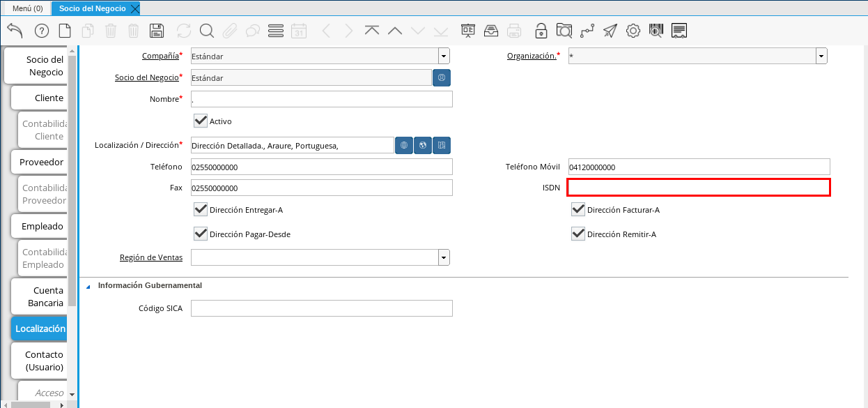Viewport: 868px width, 408px height.
Task: Click the Socio del Negocio lookup button
Action: (x=442, y=77)
